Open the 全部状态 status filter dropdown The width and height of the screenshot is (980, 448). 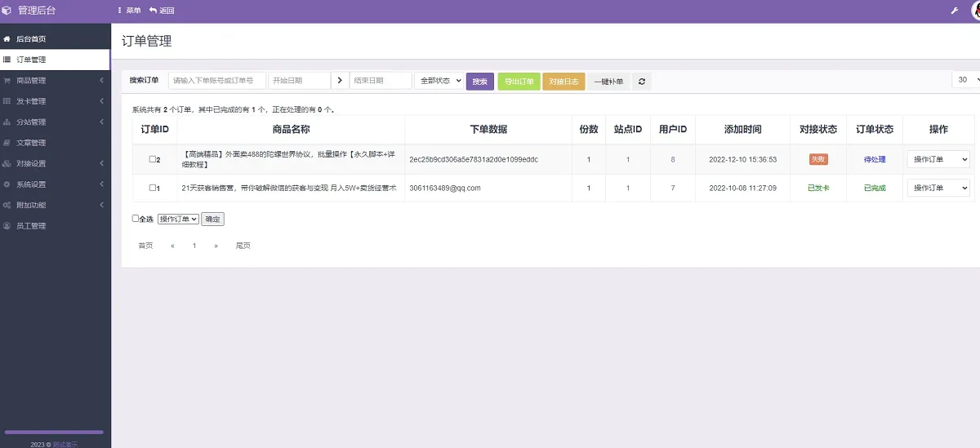(439, 81)
